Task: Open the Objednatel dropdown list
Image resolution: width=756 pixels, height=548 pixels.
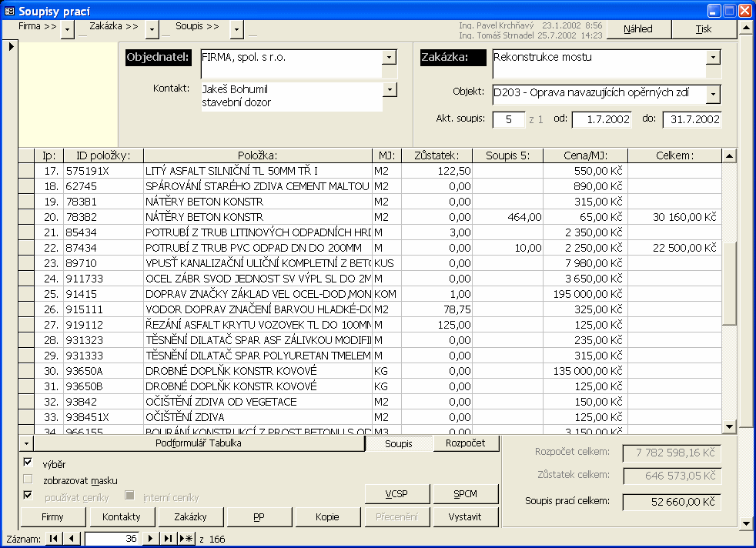Action: click(x=390, y=57)
